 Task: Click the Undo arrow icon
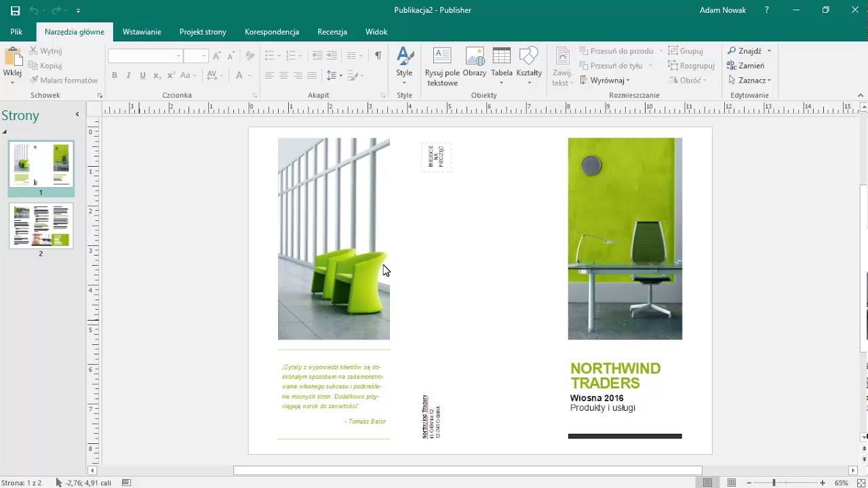pos(34,11)
